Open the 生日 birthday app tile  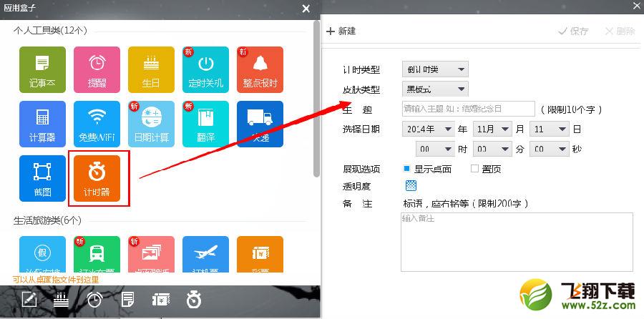(x=151, y=69)
